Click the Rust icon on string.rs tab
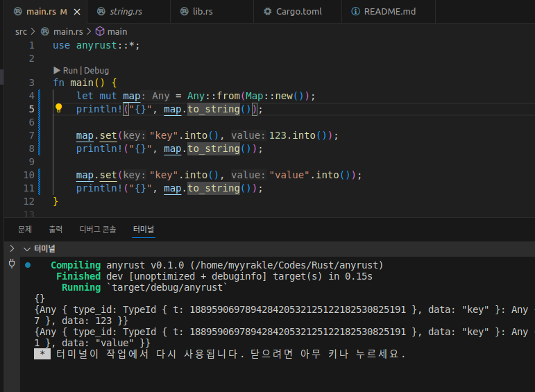The height and width of the screenshot is (392, 535). [x=102, y=12]
